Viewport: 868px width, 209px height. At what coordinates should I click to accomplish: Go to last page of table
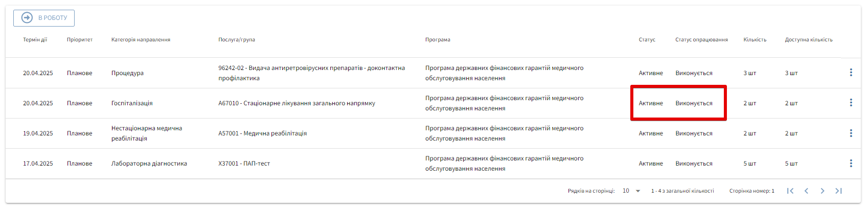(x=838, y=191)
